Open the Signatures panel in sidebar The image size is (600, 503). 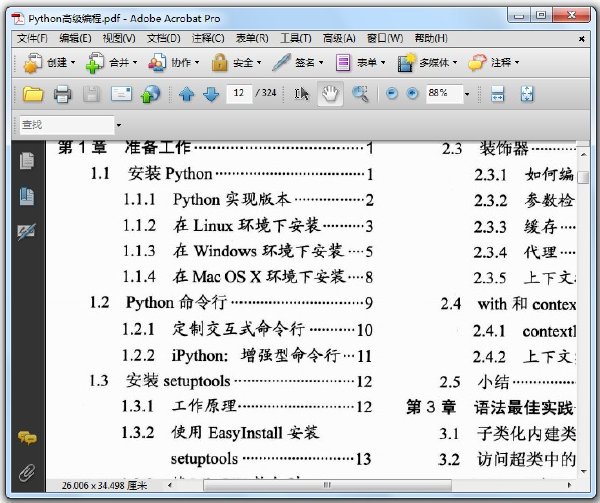point(27,231)
